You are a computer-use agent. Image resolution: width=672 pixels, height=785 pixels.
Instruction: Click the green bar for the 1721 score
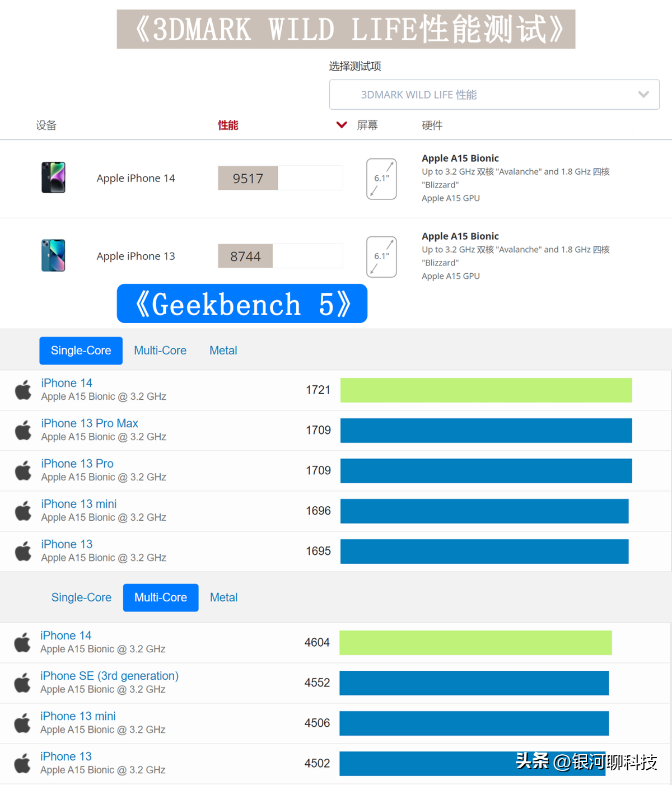click(x=486, y=390)
